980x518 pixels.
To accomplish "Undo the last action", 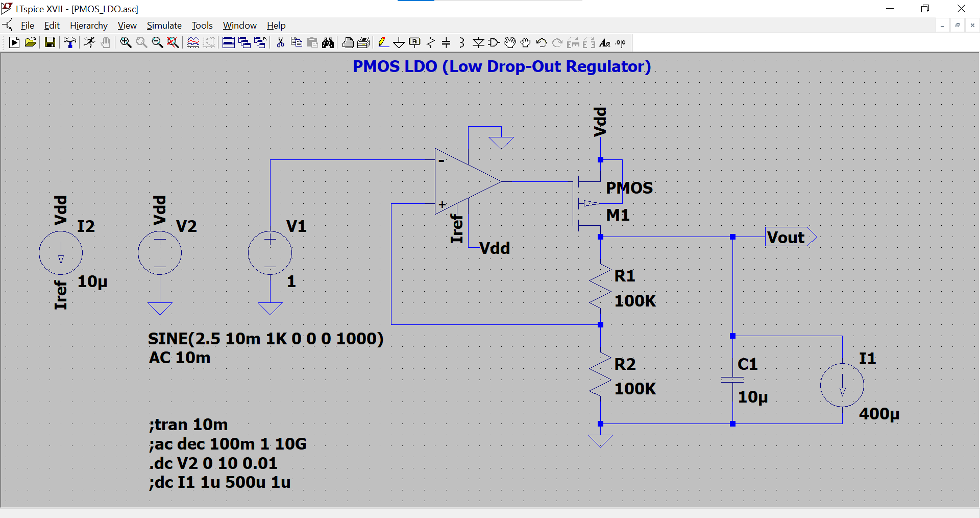I will coord(542,42).
